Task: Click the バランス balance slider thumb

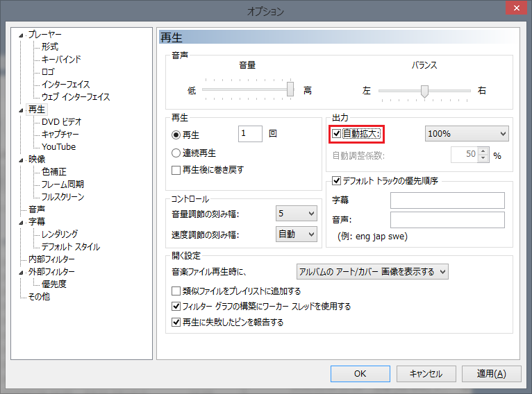Action: (x=424, y=91)
